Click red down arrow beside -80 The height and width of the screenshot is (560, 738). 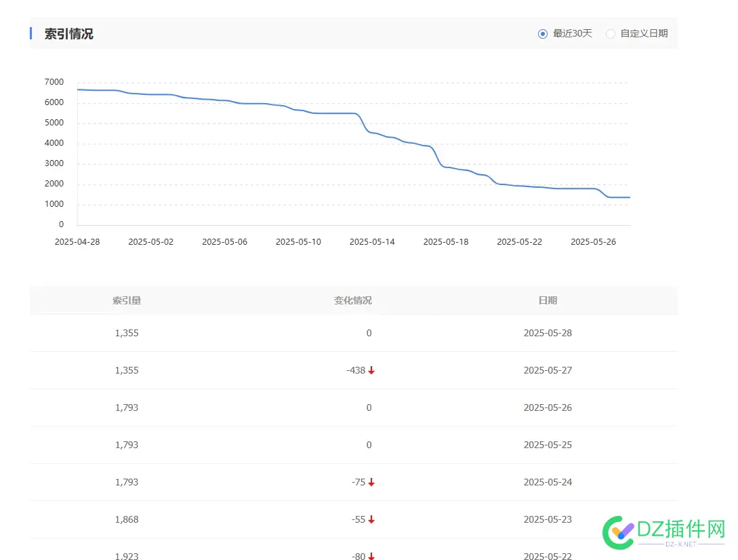coord(371,557)
